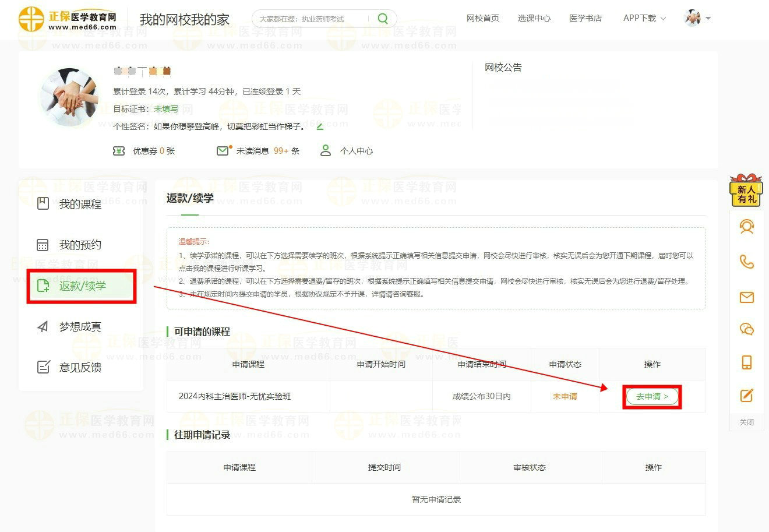Viewport: 769px width, 532px height.
Task: Open the email envelope icon in sidebar
Action: [x=746, y=298]
